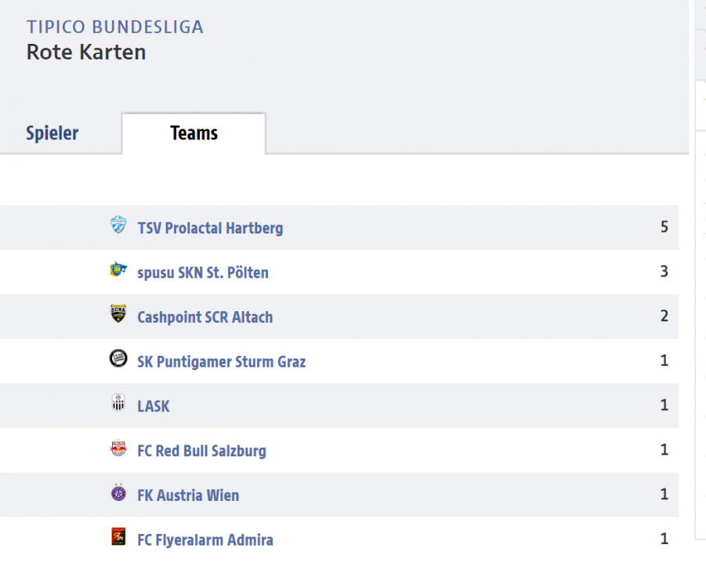Screen dimensions: 706x588
Task: Switch to the Spieler tab
Action: pos(52,133)
